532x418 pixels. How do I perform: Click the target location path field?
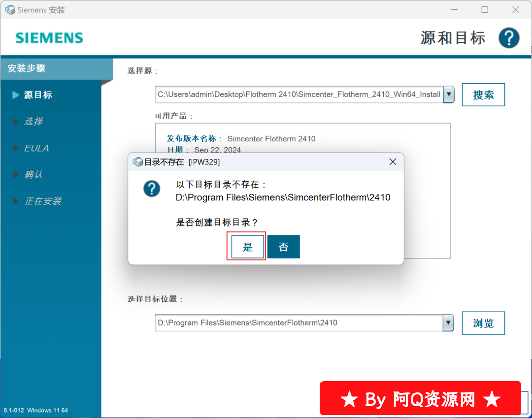(299, 323)
